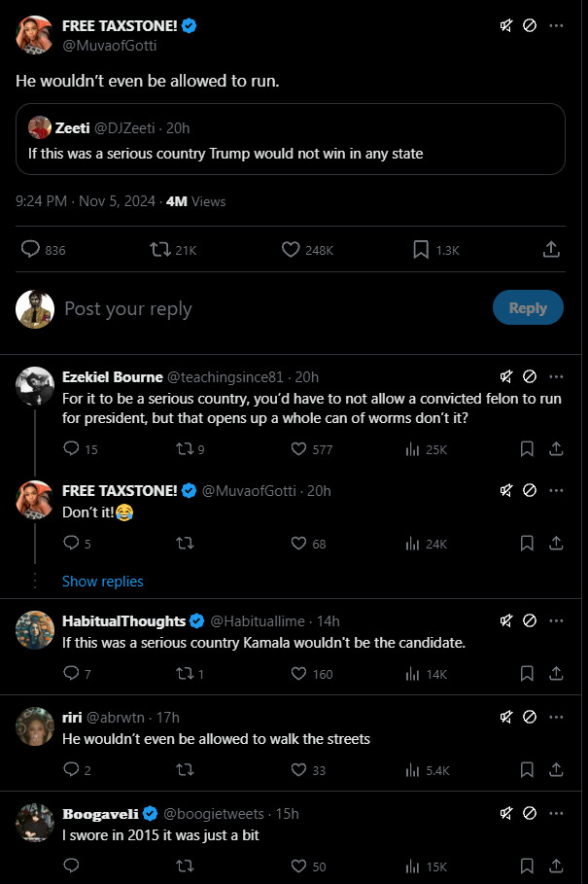This screenshot has height=884, width=588.
Task: Share Ezekiel Bourne's reply
Action: (x=557, y=448)
